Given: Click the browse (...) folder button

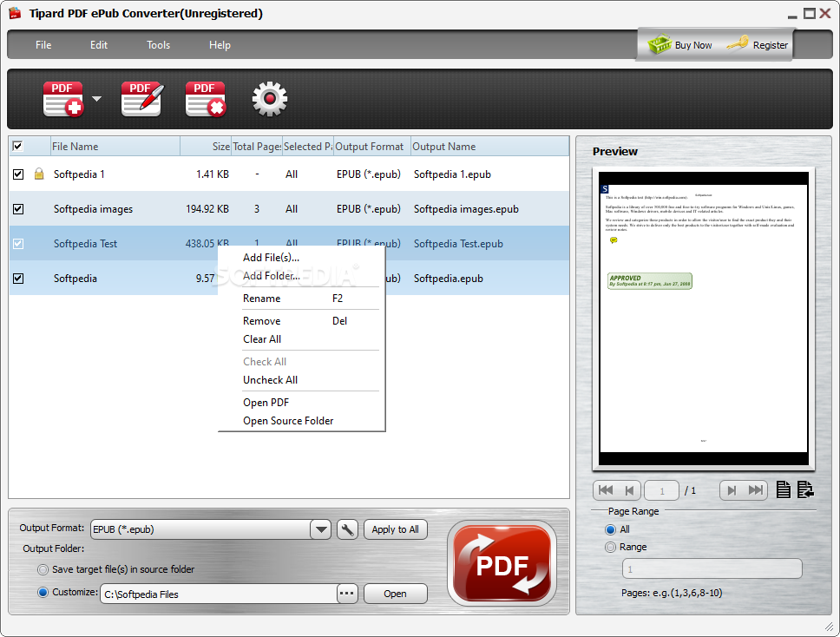Looking at the screenshot, I should coord(347,594).
